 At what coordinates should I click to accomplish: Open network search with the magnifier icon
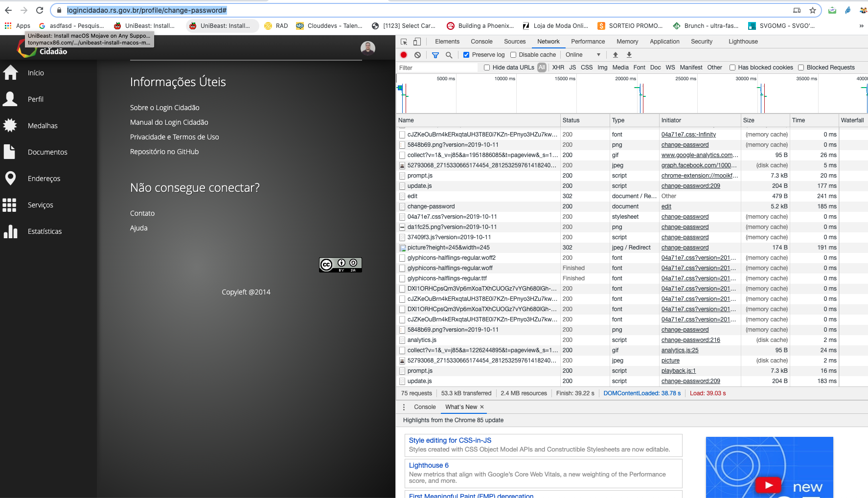pos(449,55)
